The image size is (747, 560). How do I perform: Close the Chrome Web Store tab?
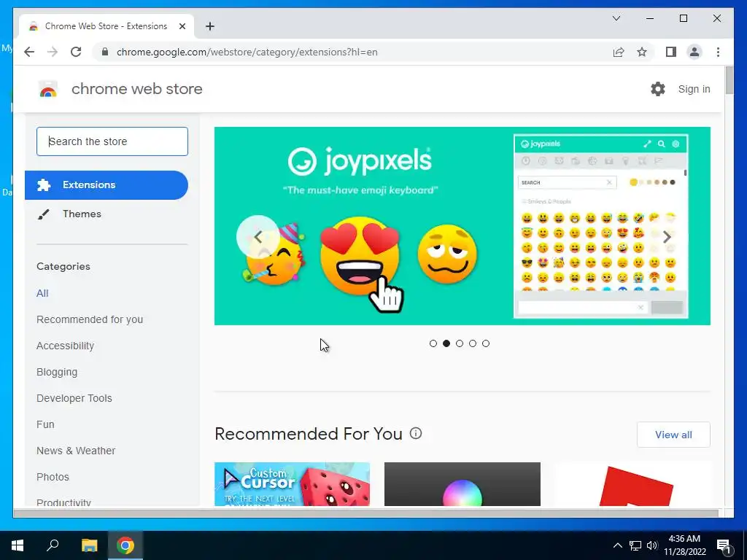tap(182, 26)
